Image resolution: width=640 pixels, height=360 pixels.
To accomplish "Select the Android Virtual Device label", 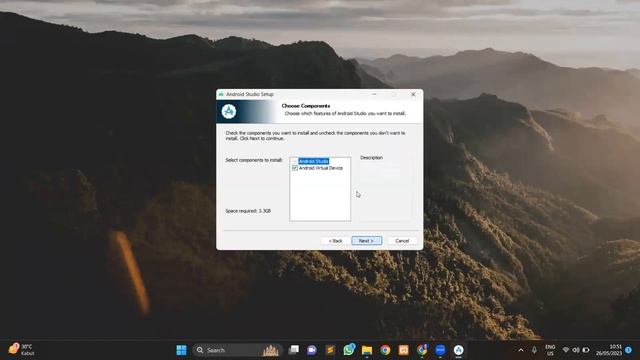I will click(x=321, y=168).
